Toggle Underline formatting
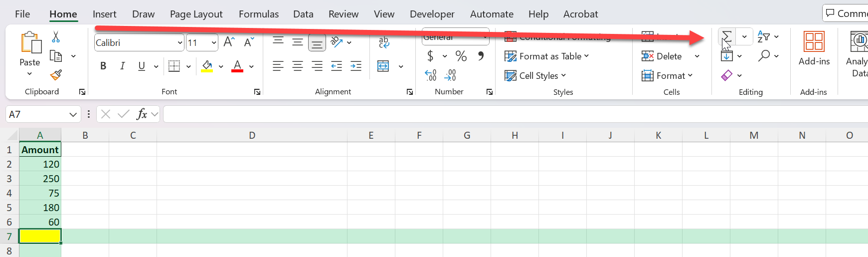 tap(142, 66)
